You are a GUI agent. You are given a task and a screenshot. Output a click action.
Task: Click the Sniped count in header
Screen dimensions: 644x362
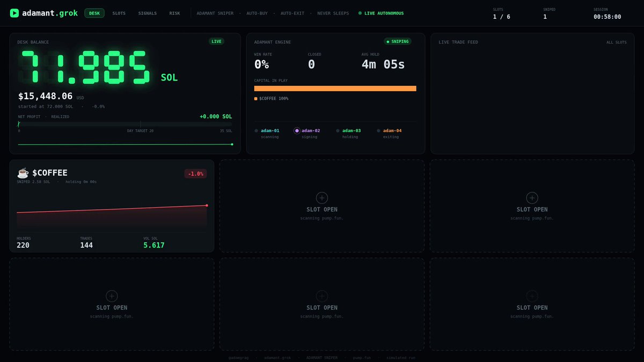click(545, 17)
